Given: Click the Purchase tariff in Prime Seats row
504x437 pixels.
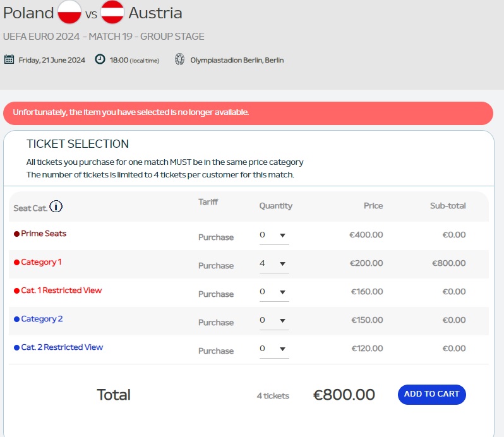Looking at the screenshot, I should click(x=216, y=237).
